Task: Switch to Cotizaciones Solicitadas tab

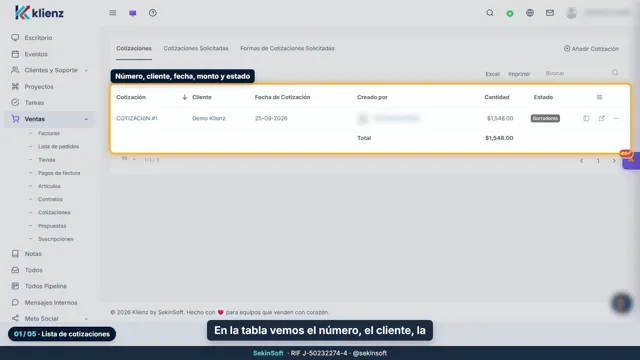Action: pos(196,48)
